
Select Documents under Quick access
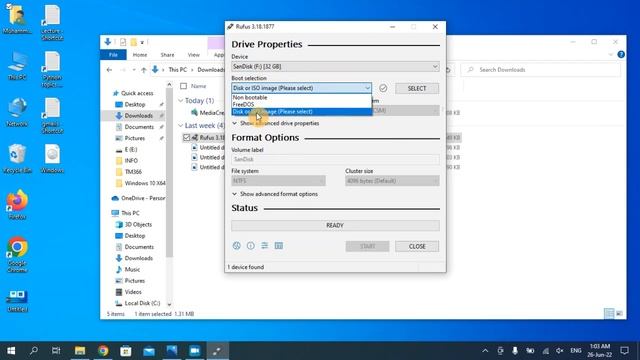click(139, 127)
